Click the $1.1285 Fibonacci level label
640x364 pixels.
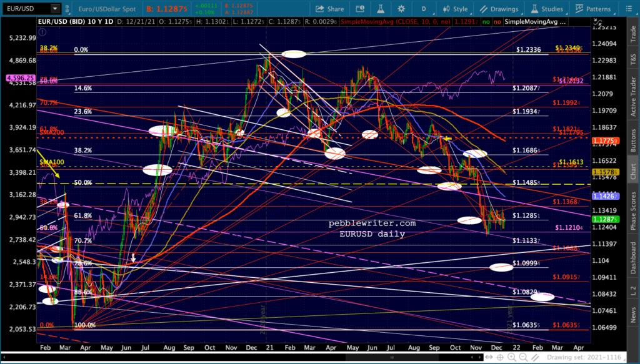526,215
